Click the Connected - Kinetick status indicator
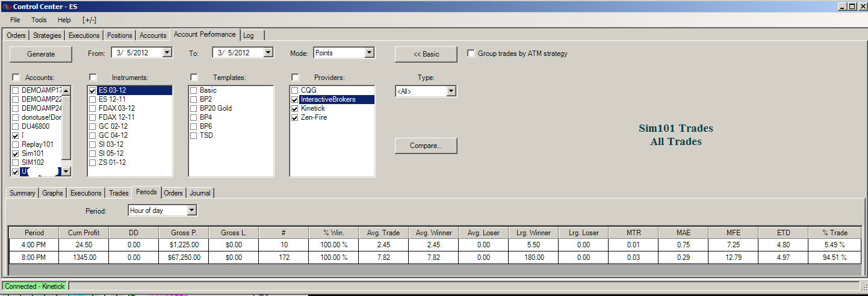Screen dimensions: 868x296 tap(35, 286)
